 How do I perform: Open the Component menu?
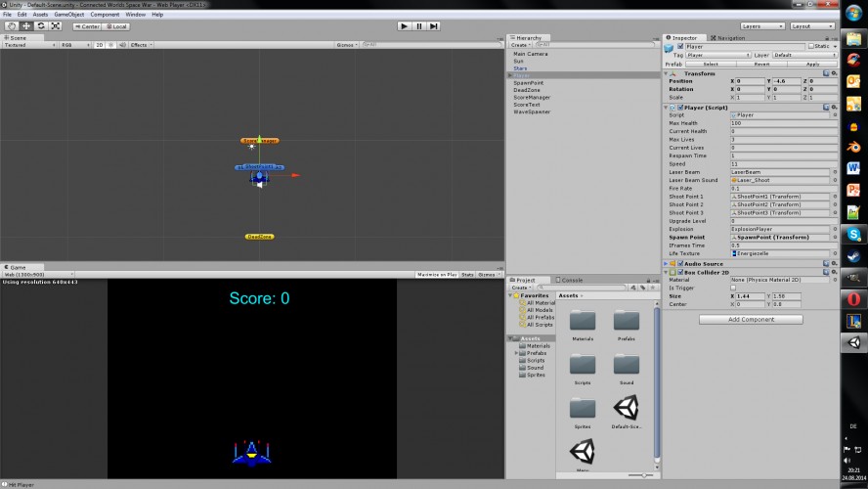point(105,15)
